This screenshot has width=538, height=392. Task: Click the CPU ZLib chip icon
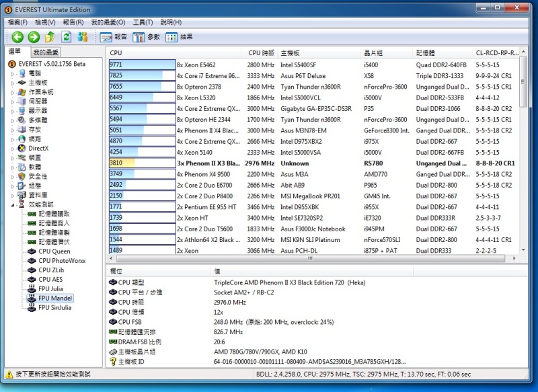(x=32, y=270)
